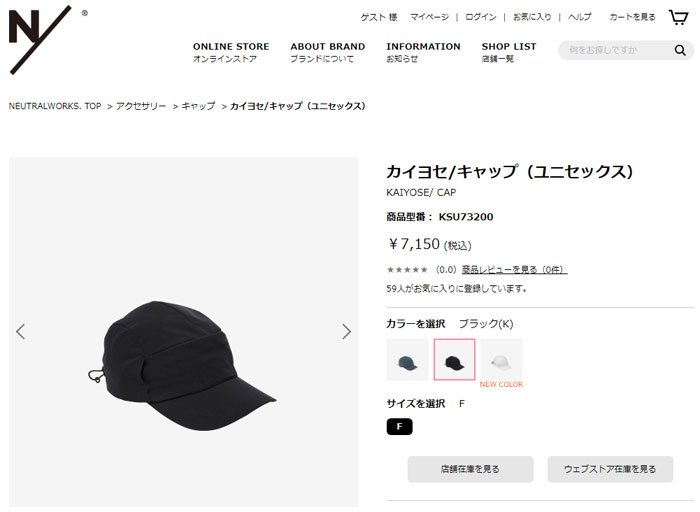
Task: Show next product image arrow
Action: (346, 332)
